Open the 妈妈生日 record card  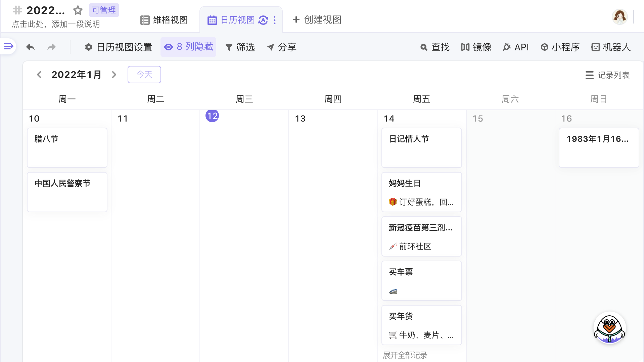click(421, 192)
